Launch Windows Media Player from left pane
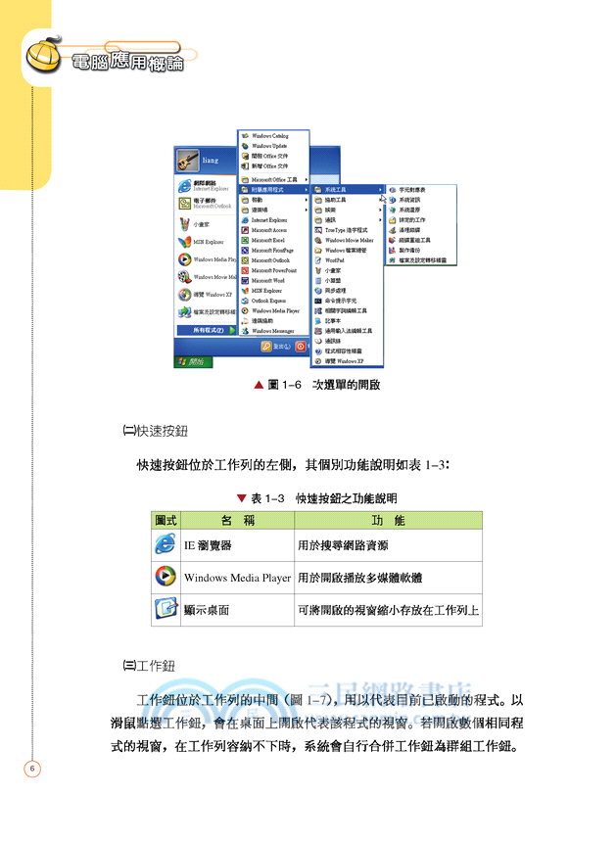Image resolution: width=616 pixels, height=842 pixels. (x=184, y=259)
